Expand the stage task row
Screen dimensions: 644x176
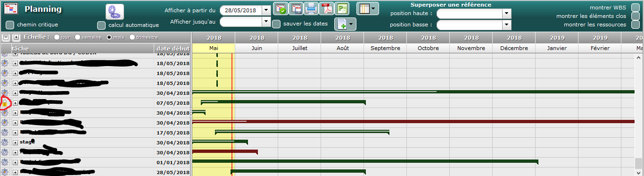(15, 142)
